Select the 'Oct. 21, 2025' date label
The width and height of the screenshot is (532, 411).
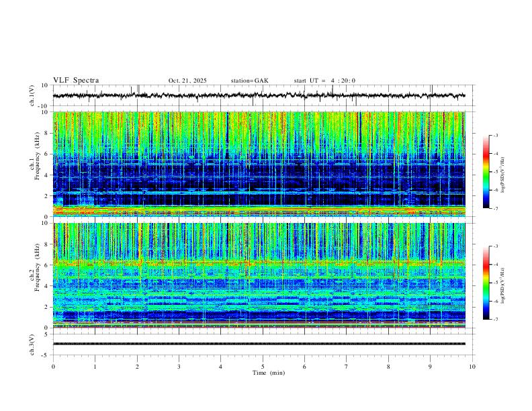click(187, 81)
